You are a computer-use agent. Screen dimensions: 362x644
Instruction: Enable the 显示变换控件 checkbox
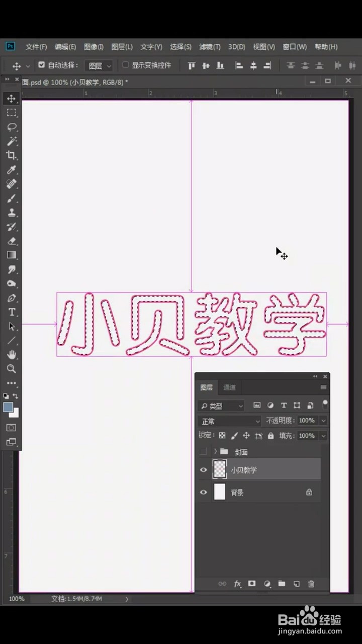pos(126,65)
